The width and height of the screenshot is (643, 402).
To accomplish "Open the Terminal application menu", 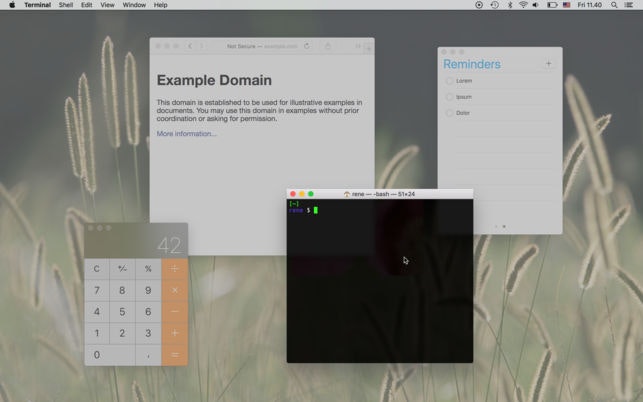I will click(x=37, y=5).
